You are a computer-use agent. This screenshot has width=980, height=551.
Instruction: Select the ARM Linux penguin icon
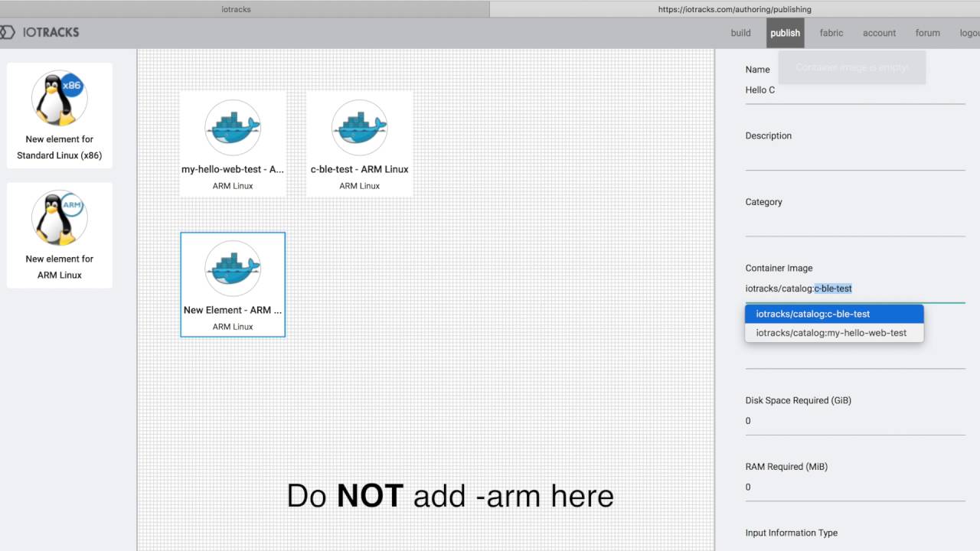point(60,218)
